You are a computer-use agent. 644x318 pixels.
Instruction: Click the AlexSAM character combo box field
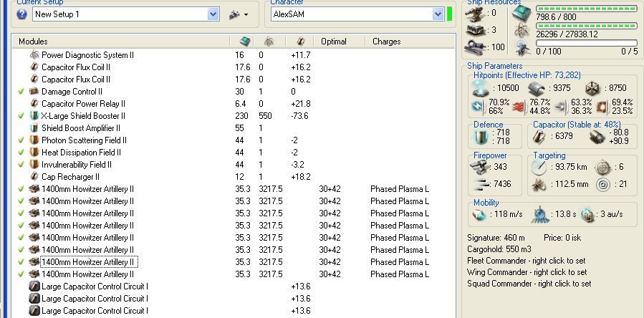[x=357, y=14]
